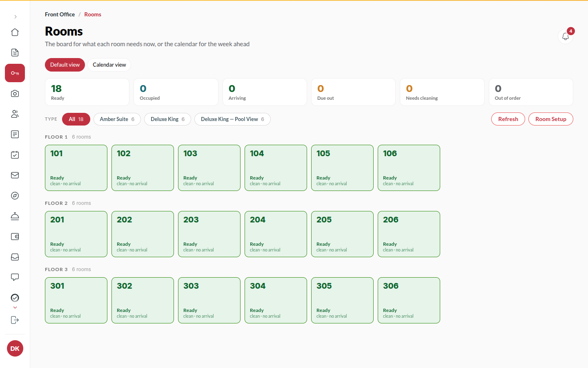The height and width of the screenshot is (368, 588).
Task: Select the highlighted key icon for Rooms
Action: (x=15, y=73)
